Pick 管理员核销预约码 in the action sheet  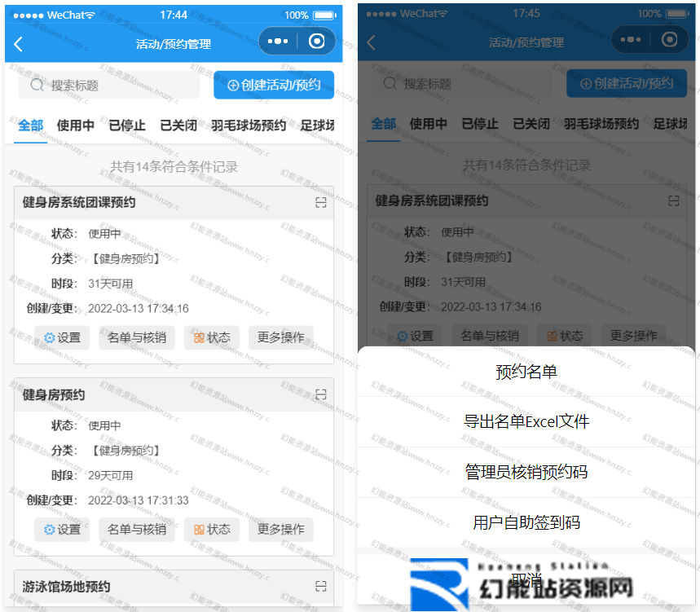tap(526, 472)
